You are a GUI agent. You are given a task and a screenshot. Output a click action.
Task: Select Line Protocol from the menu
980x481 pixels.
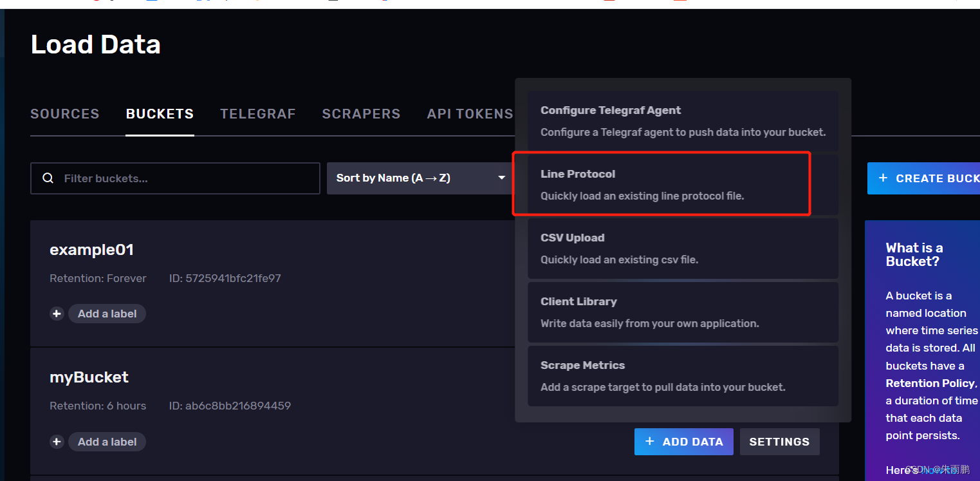pyautogui.click(x=683, y=184)
